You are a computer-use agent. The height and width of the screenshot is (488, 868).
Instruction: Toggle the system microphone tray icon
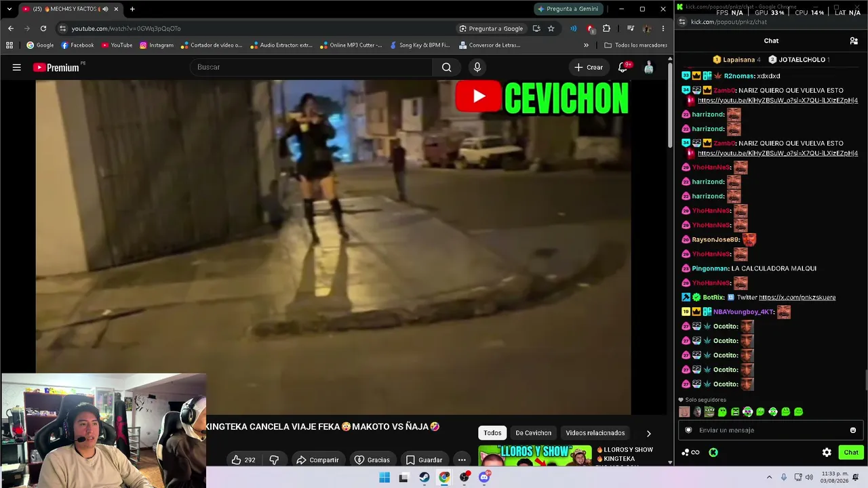[784, 477]
